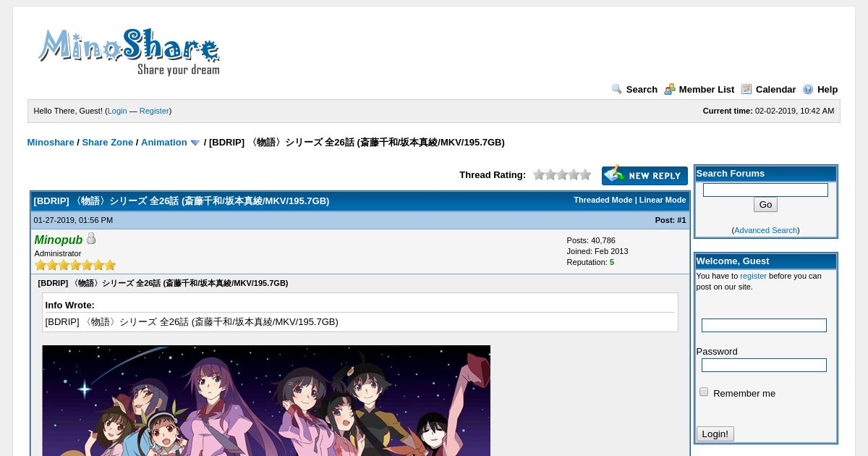Click the reputation value 5
Screen dimensions: 868x456
[x=612, y=262]
